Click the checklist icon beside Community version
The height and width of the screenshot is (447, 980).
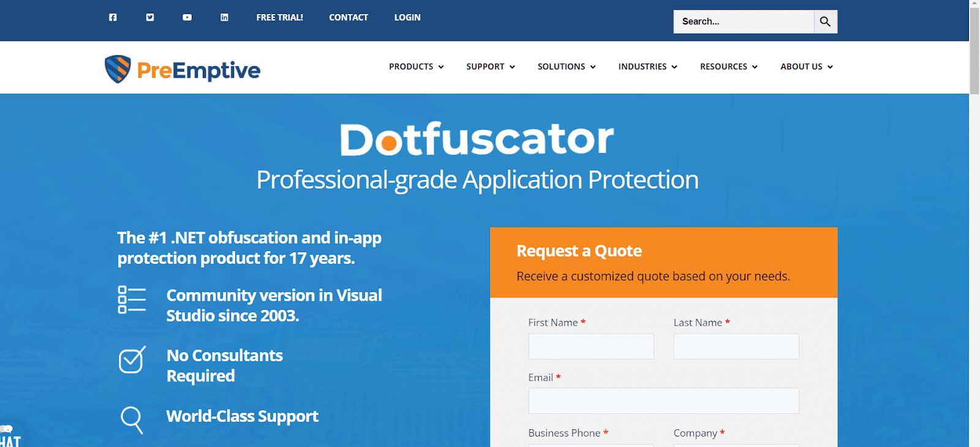[132, 299]
